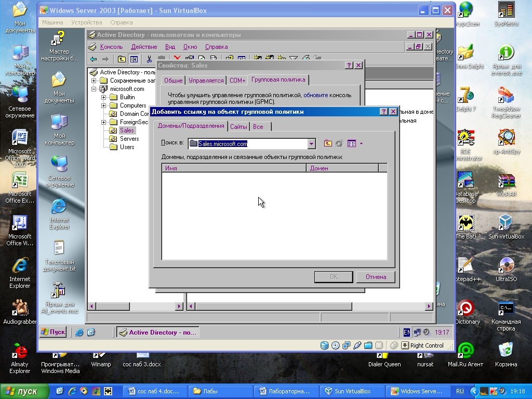Open the VirtualBox Устройства menu

[87, 22]
